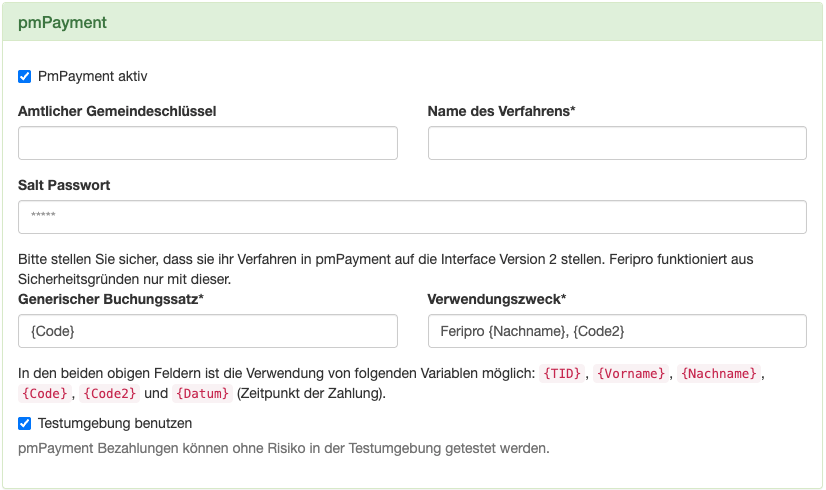Click the pmPayment Bezahlungen test environment hint
The image size is (826, 490).
tap(283, 448)
